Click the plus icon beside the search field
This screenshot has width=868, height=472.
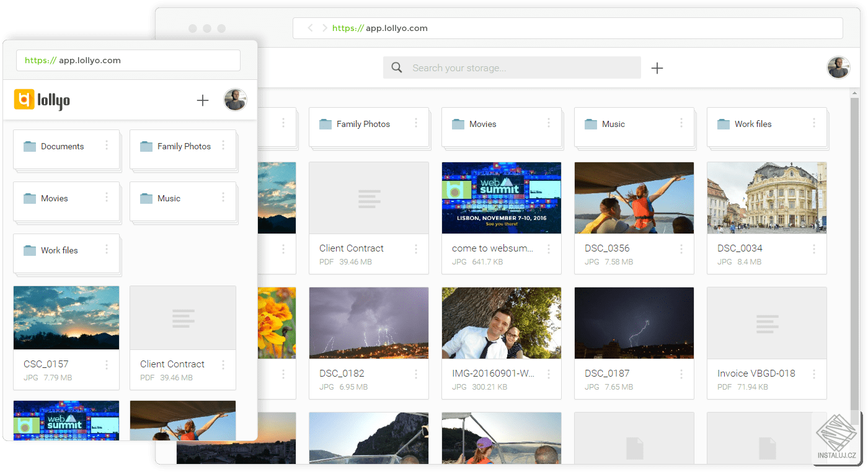657,68
